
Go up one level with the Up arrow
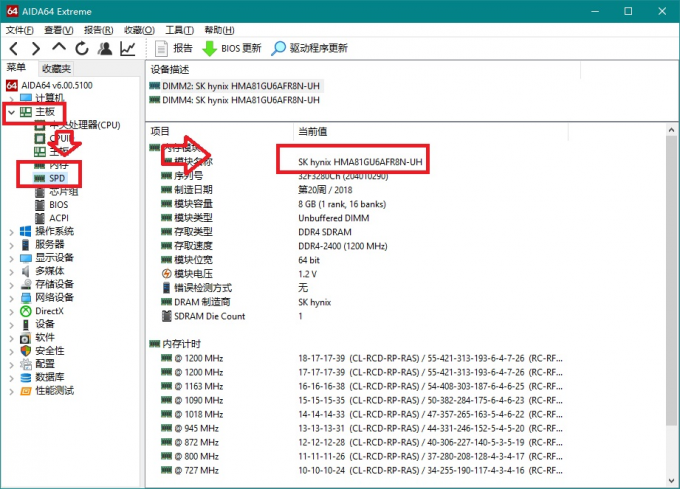click(x=59, y=48)
